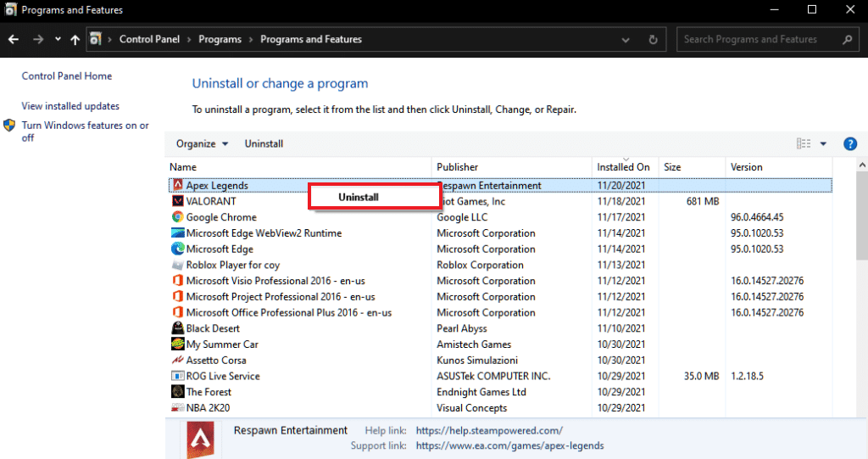This screenshot has width=868, height=459.
Task: Open the Help question mark button
Action: (x=849, y=144)
